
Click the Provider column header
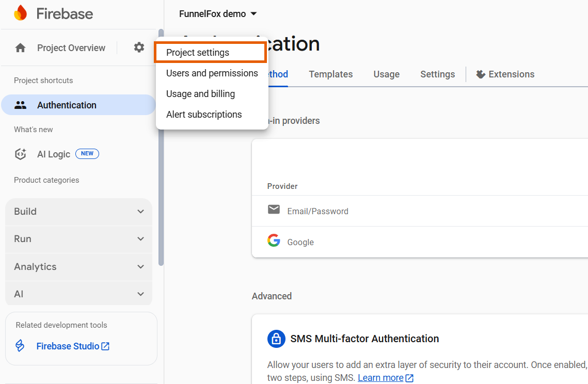pos(282,186)
